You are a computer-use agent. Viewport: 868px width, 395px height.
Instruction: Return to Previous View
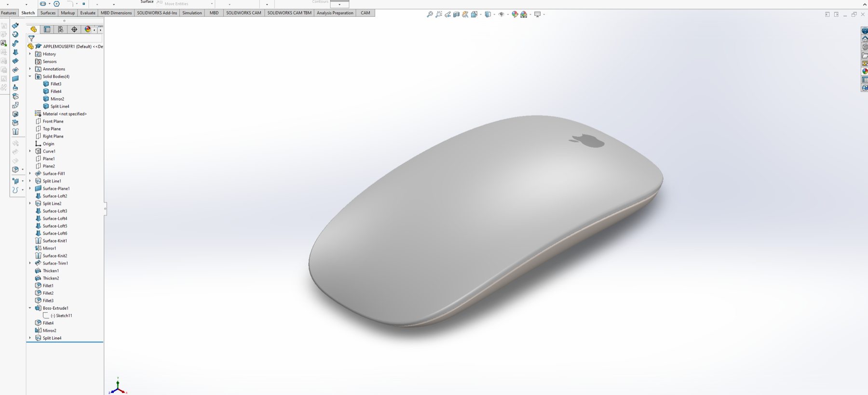point(448,14)
